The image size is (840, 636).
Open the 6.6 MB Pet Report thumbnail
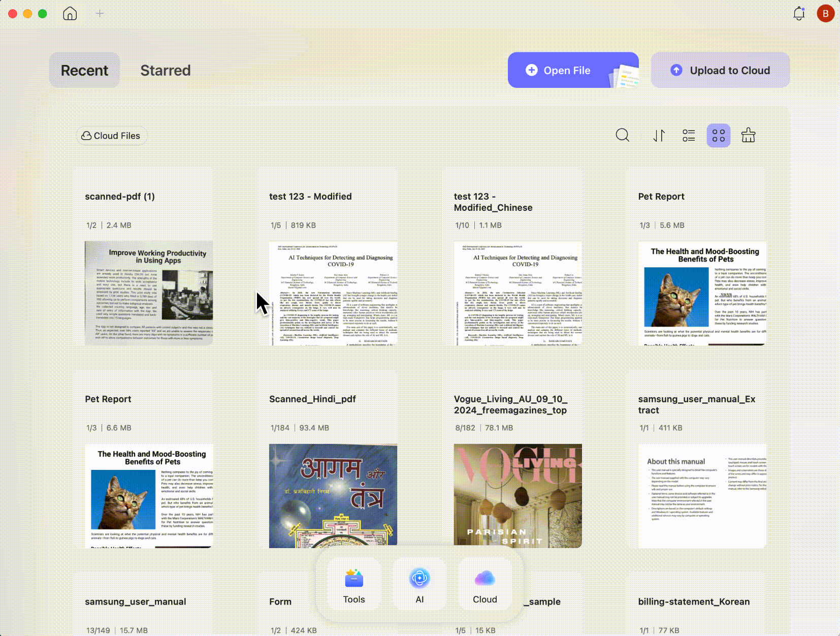click(149, 496)
